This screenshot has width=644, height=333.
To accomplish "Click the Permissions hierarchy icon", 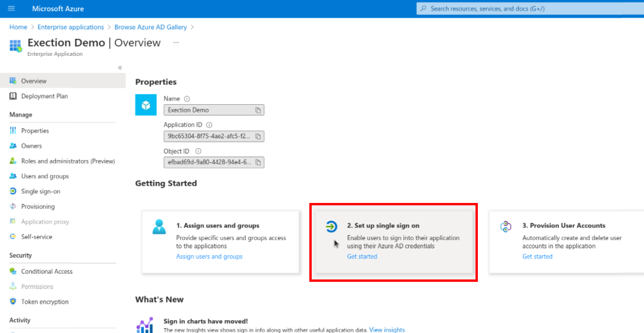I will [13, 287].
